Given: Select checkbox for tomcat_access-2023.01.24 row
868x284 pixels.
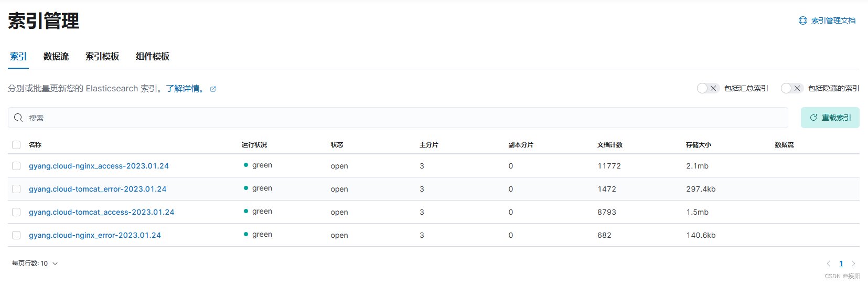Looking at the screenshot, I should (16, 212).
